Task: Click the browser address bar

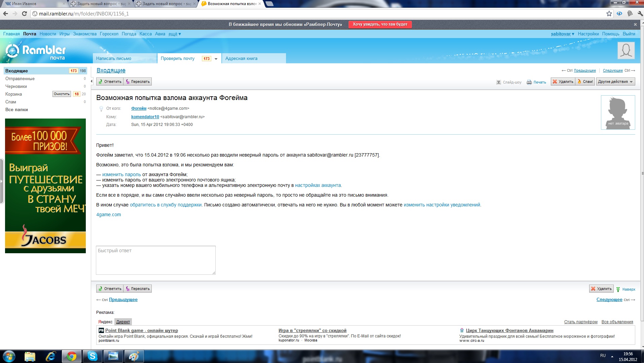Action: (320, 14)
